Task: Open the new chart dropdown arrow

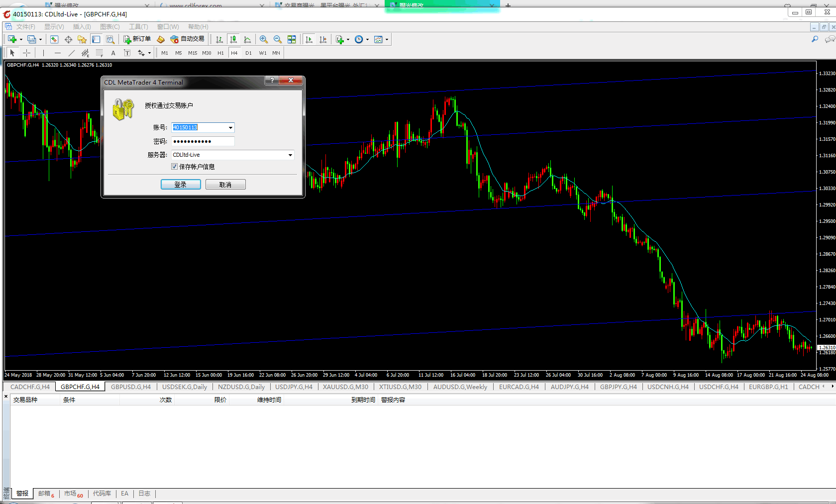Action: pos(21,39)
